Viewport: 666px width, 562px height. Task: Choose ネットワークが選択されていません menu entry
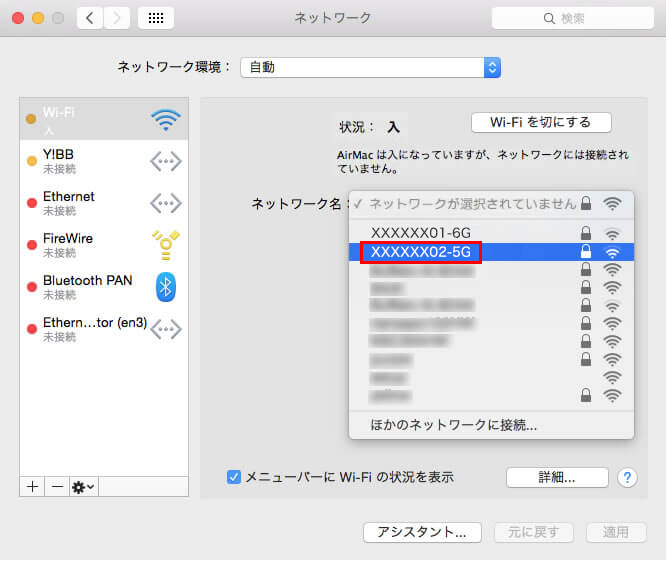tap(491, 204)
